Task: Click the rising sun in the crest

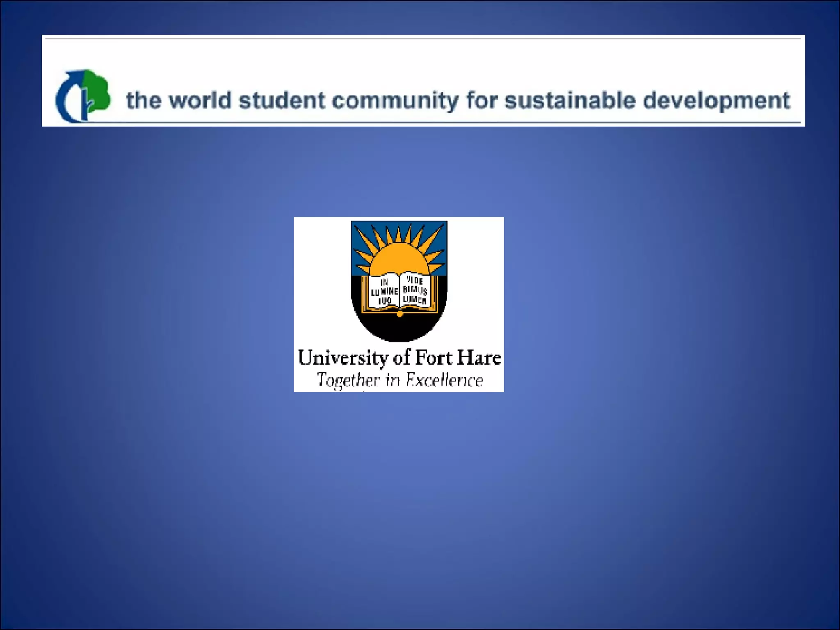Action: pos(399,259)
